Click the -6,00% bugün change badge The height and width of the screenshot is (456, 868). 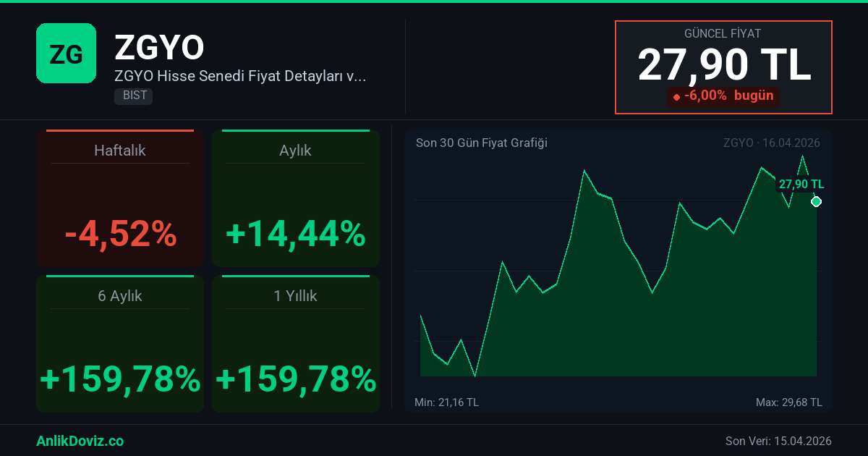tap(723, 96)
